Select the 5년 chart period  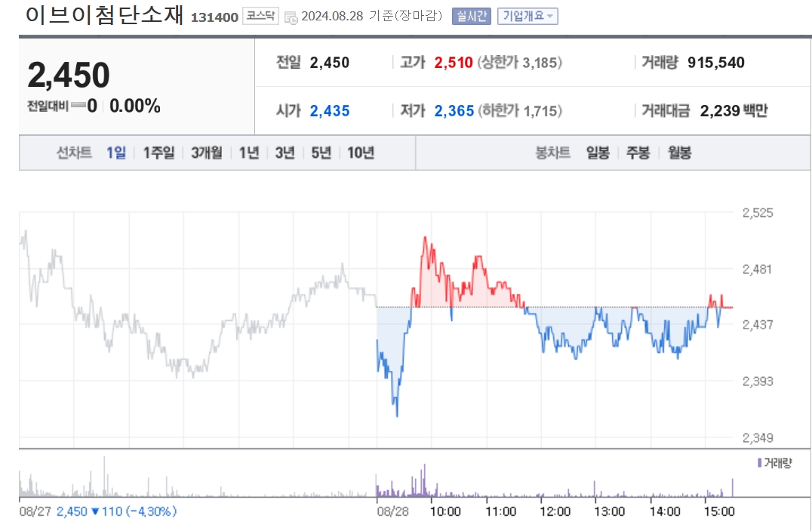[x=321, y=153]
